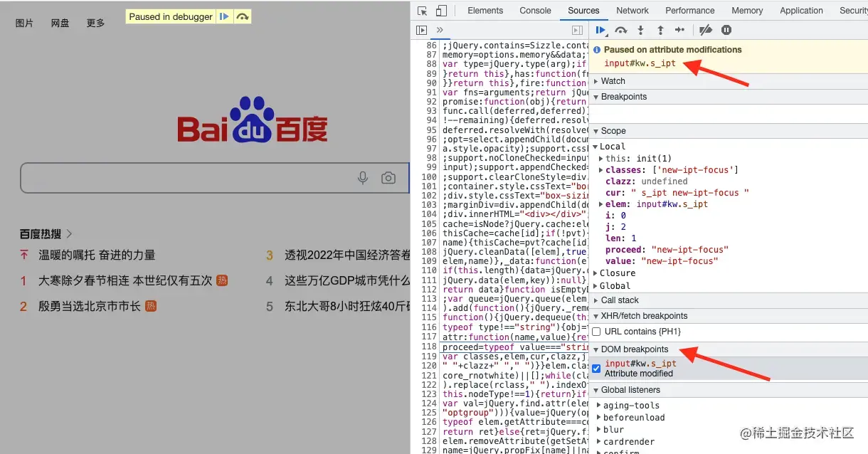Open the Memory tab

747,11
